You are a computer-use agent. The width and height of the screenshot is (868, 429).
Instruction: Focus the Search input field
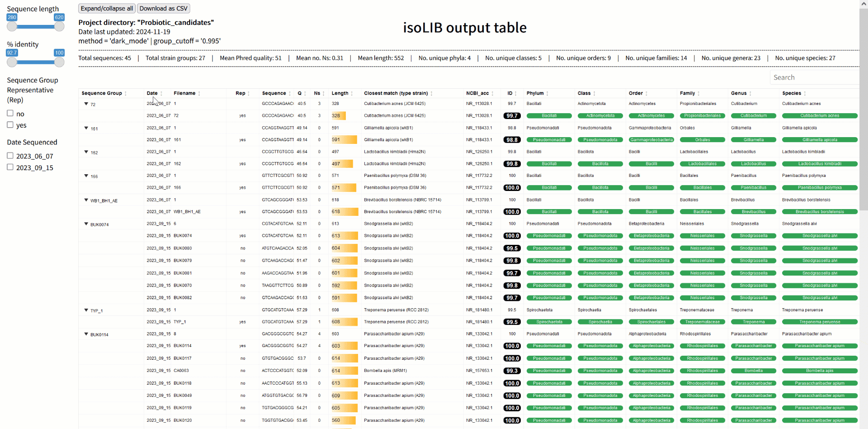coord(814,77)
